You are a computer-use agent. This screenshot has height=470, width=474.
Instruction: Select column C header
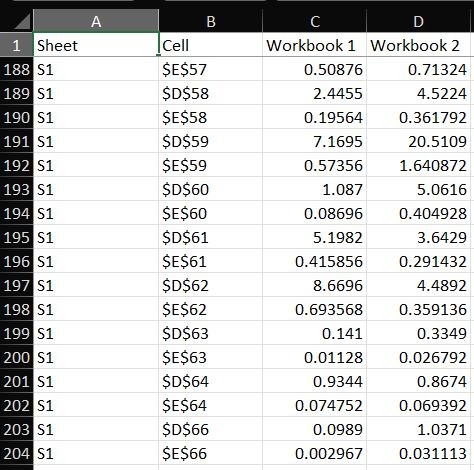[315, 21]
